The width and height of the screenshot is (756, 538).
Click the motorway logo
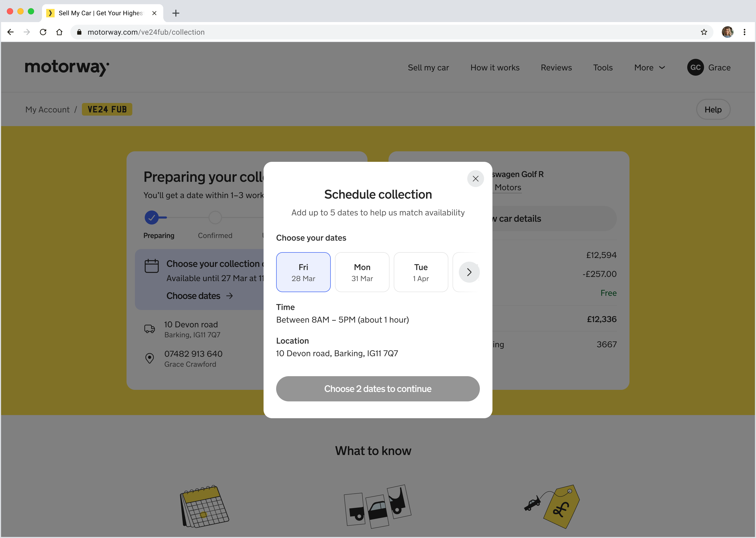67,68
